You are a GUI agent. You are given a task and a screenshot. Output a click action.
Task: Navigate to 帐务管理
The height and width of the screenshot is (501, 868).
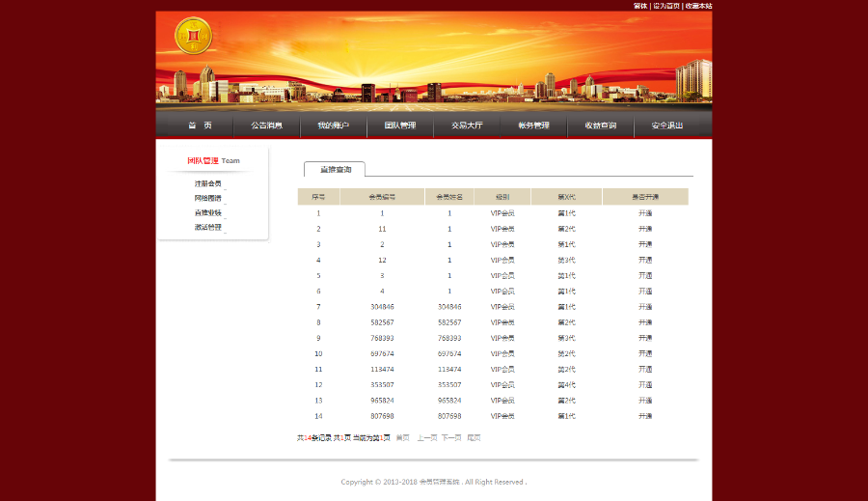(533, 125)
